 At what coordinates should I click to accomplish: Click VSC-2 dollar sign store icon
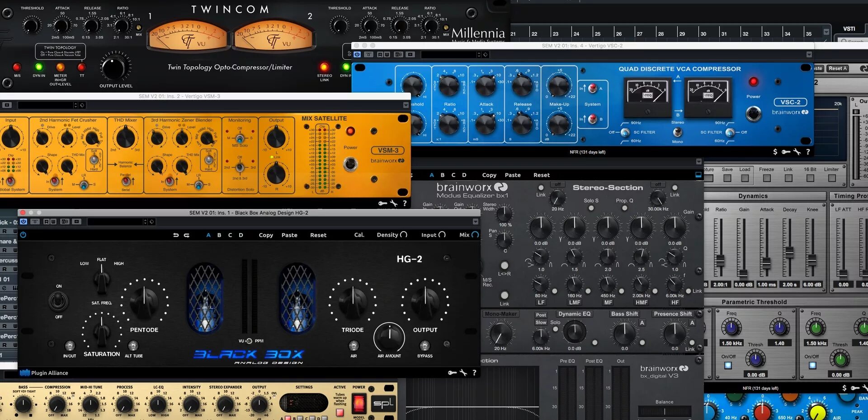point(775,152)
